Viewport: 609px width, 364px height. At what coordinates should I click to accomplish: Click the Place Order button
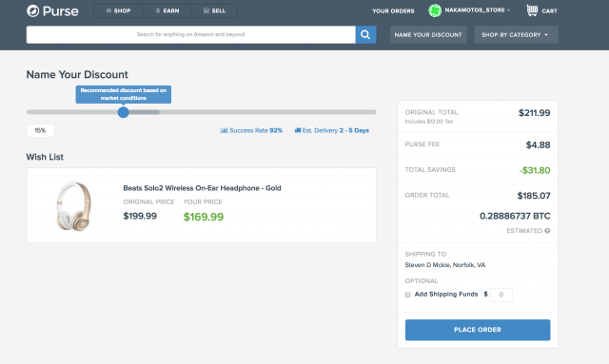point(478,330)
